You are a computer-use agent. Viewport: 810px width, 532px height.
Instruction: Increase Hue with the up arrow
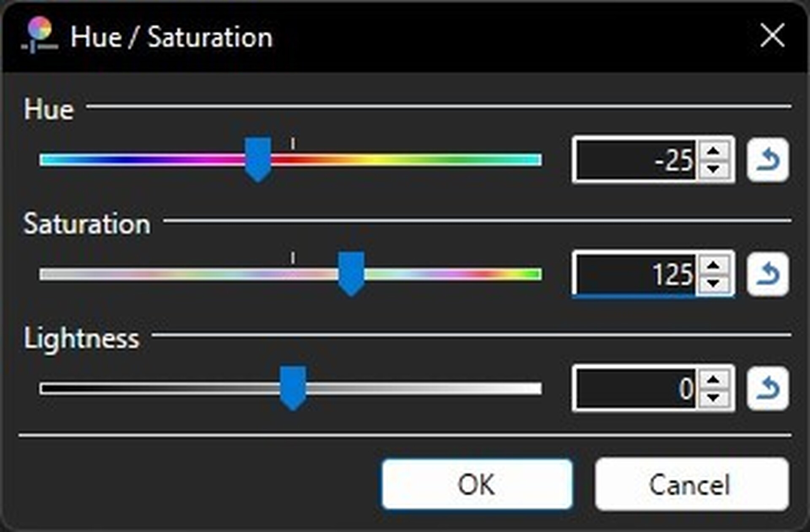(x=713, y=151)
